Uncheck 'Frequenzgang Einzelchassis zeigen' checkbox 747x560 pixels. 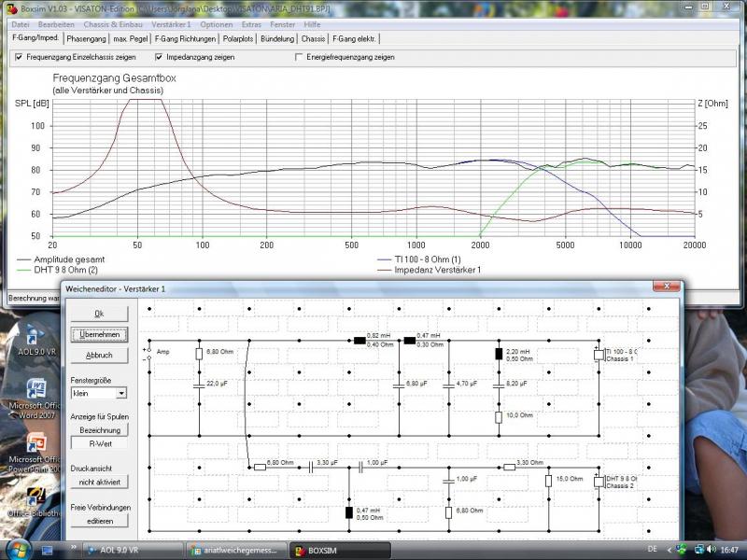click(19, 57)
